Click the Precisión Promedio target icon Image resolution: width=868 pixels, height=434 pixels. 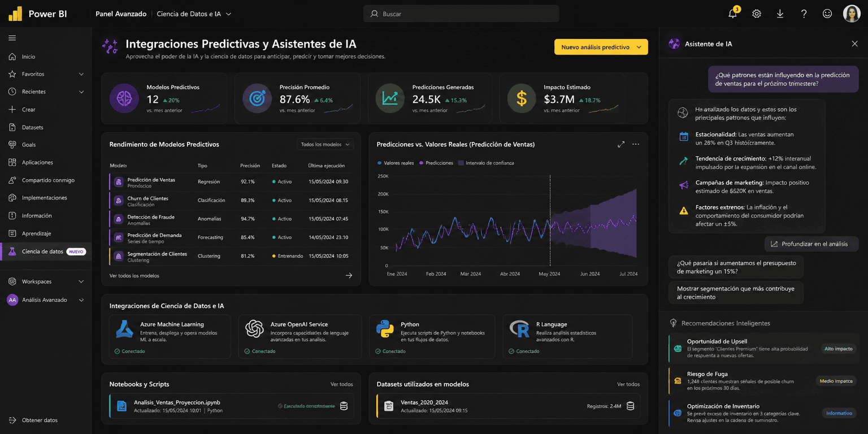point(257,98)
